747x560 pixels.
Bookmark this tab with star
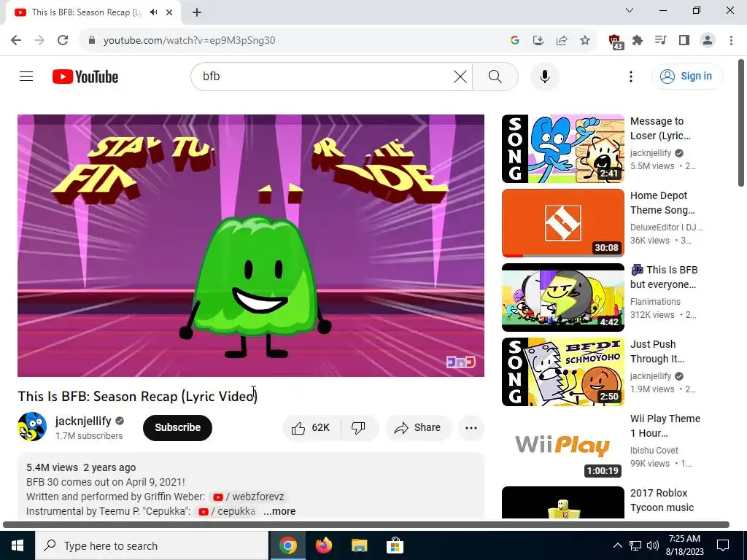585,40
